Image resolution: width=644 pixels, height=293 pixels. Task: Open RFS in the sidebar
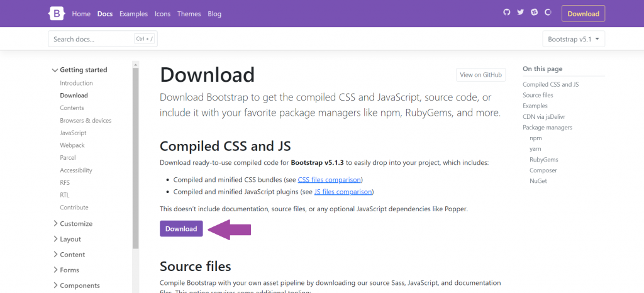pyautogui.click(x=65, y=182)
